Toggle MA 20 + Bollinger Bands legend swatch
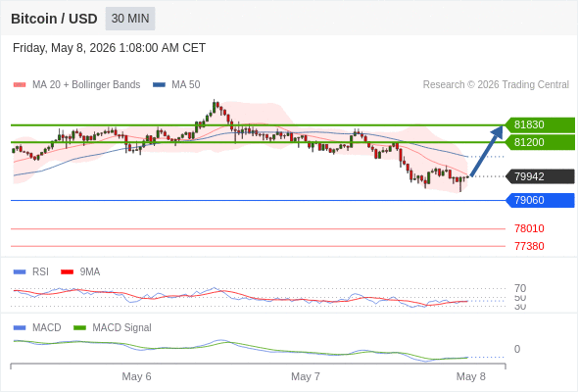The image size is (578, 392). click(x=20, y=85)
